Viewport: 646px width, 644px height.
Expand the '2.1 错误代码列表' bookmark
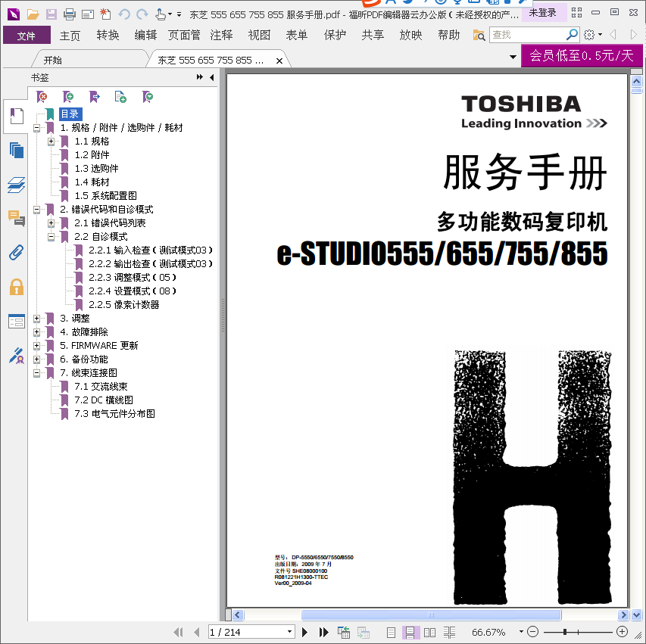(x=51, y=223)
